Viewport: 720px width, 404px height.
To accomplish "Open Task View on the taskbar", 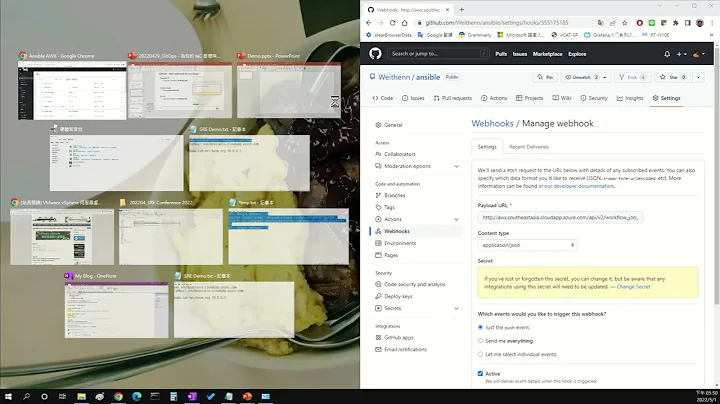I will 62,396.
